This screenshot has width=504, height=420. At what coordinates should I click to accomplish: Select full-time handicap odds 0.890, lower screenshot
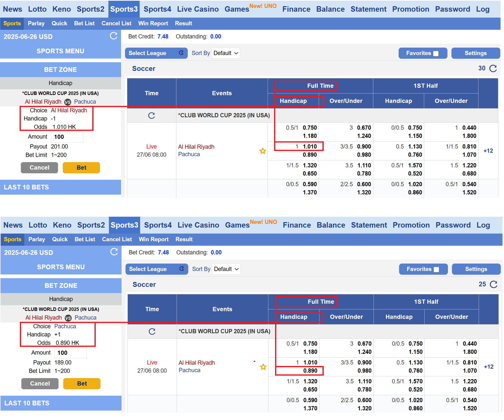310,371
